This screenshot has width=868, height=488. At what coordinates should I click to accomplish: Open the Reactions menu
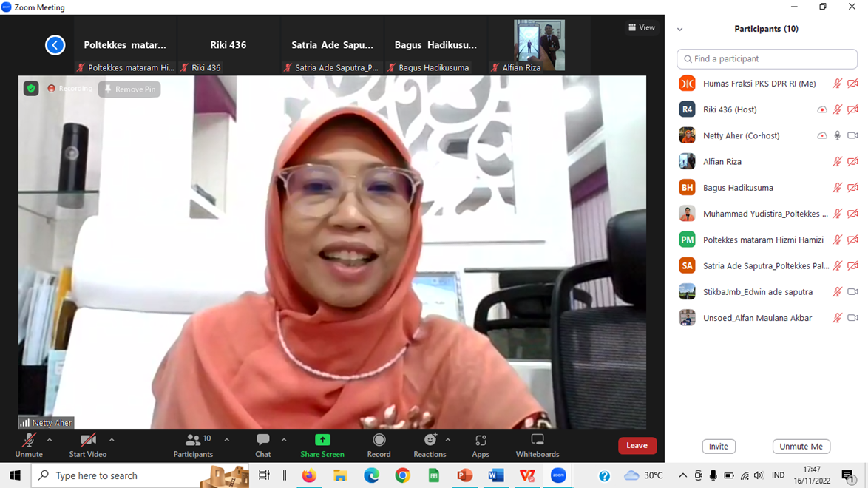[x=430, y=445]
